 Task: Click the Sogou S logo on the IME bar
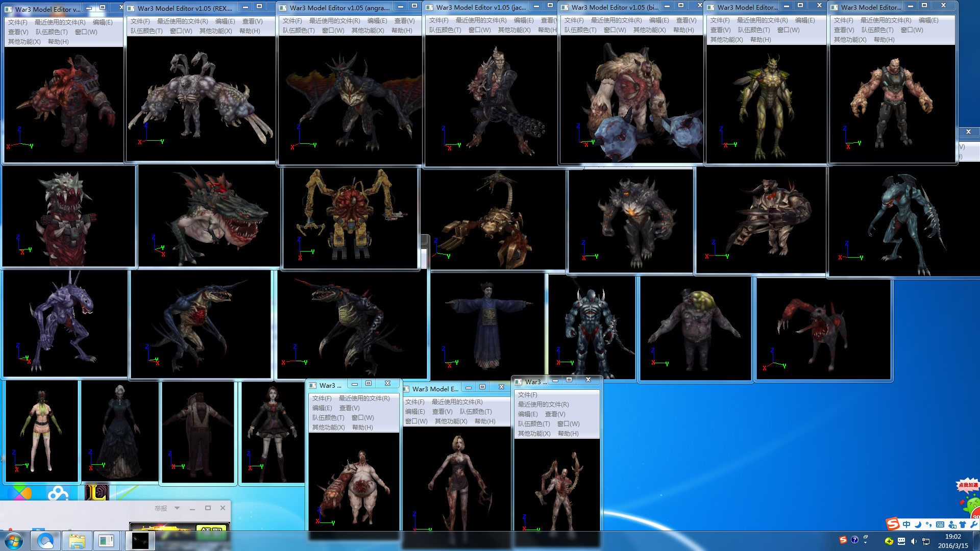pyautogui.click(x=893, y=524)
